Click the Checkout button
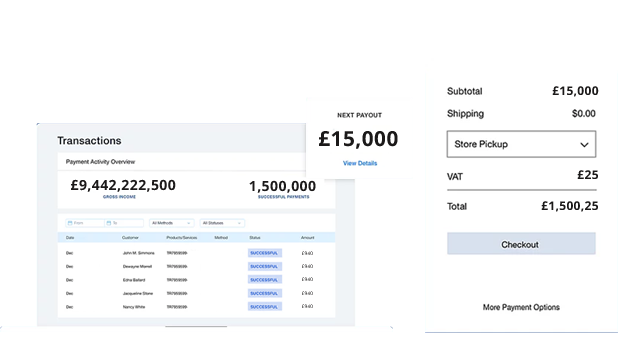618x361 pixels. pyautogui.click(x=521, y=244)
